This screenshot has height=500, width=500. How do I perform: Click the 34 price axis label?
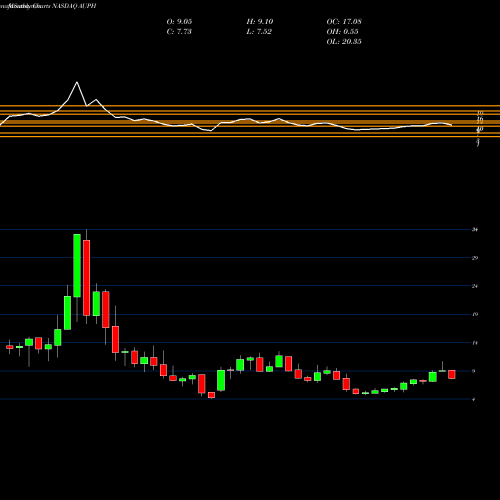475,229
